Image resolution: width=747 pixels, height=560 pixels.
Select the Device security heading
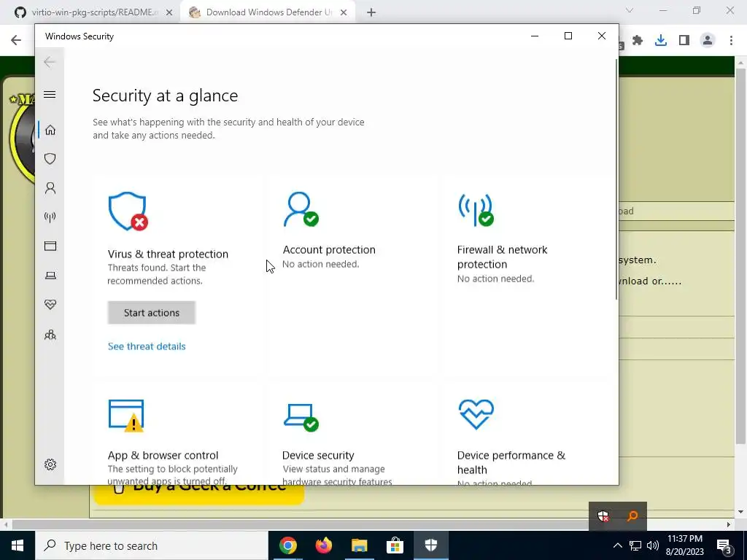click(x=318, y=455)
